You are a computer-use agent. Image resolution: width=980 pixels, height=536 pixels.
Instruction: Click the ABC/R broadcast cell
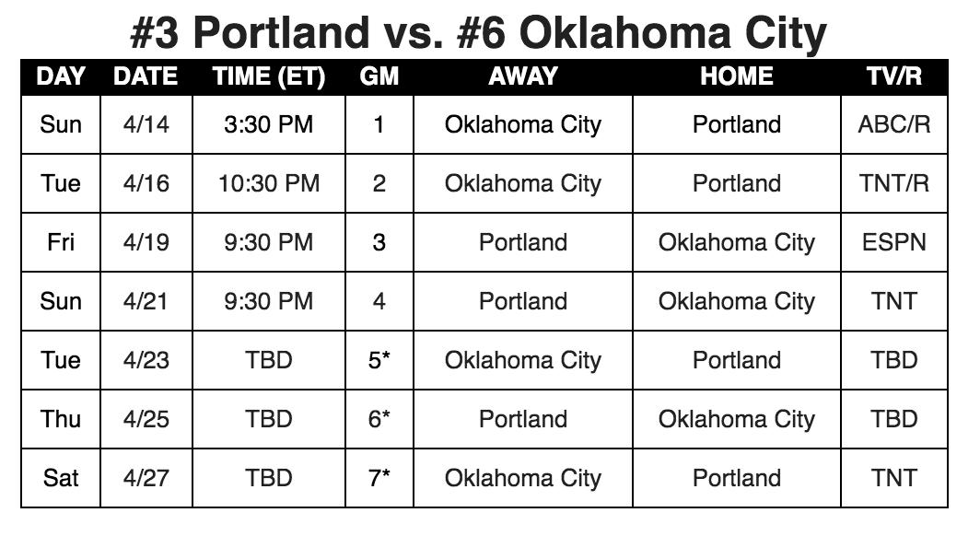(893, 124)
